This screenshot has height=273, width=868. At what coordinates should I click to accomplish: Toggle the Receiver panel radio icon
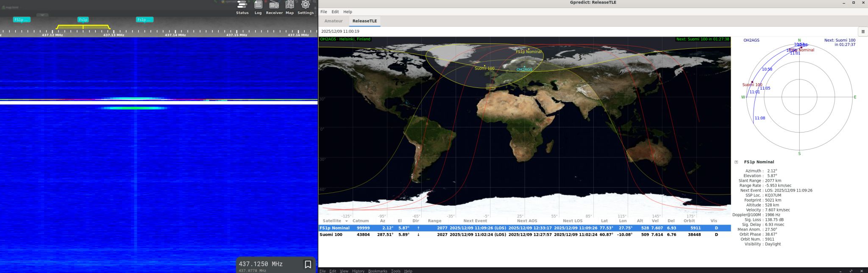[274, 5]
